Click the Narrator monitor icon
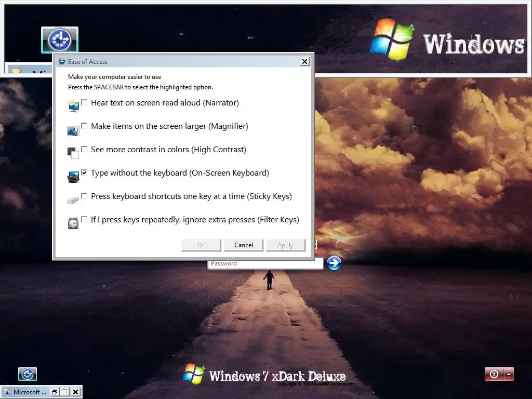Image resolution: width=532 pixels, height=399 pixels. 73,106
